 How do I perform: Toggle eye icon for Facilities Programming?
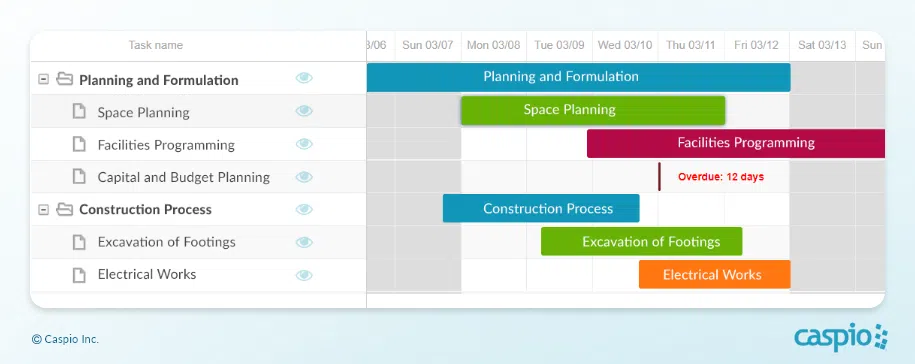[x=304, y=144]
